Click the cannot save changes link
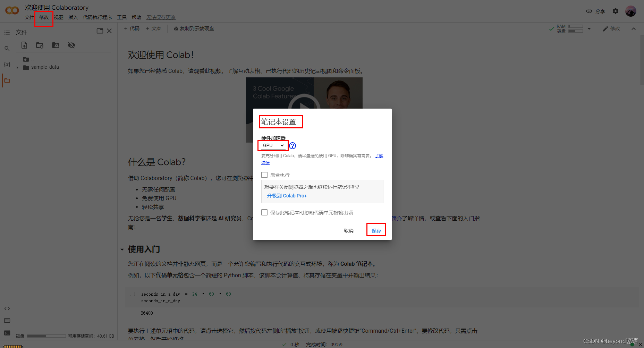The height and width of the screenshot is (348, 644). [x=161, y=17]
